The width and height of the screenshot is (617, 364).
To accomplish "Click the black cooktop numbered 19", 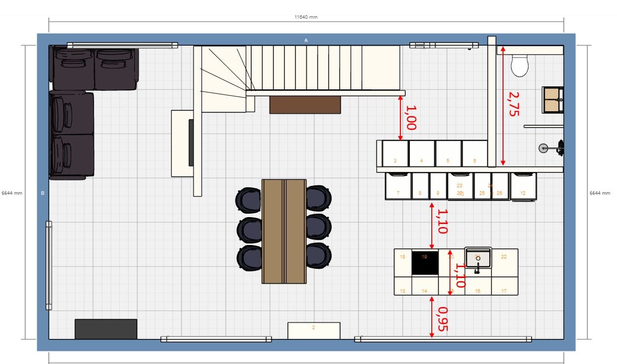I will pos(424,262).
